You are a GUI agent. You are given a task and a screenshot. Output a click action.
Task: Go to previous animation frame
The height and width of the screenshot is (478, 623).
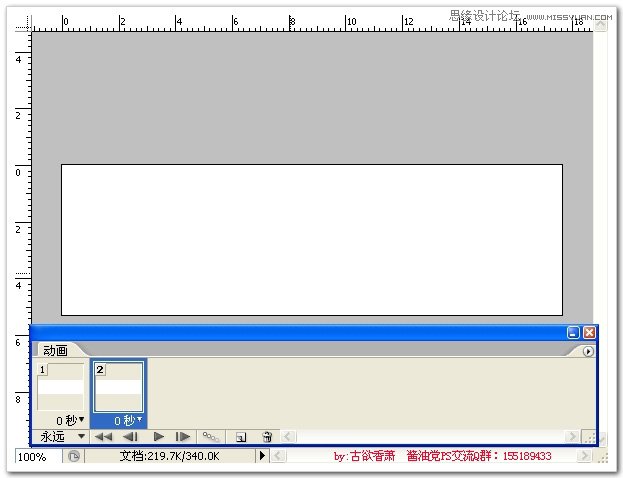click(130, 437)
